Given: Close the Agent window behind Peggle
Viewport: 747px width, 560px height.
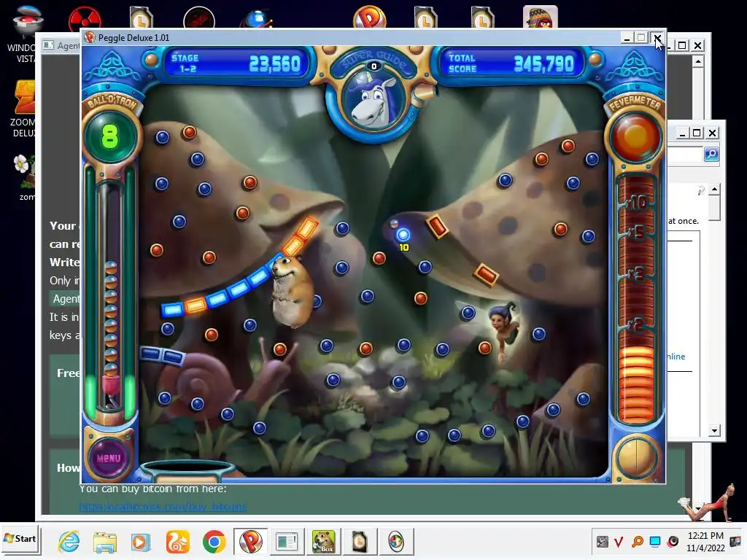Looking at the screenshot, I should pos(697,45).
